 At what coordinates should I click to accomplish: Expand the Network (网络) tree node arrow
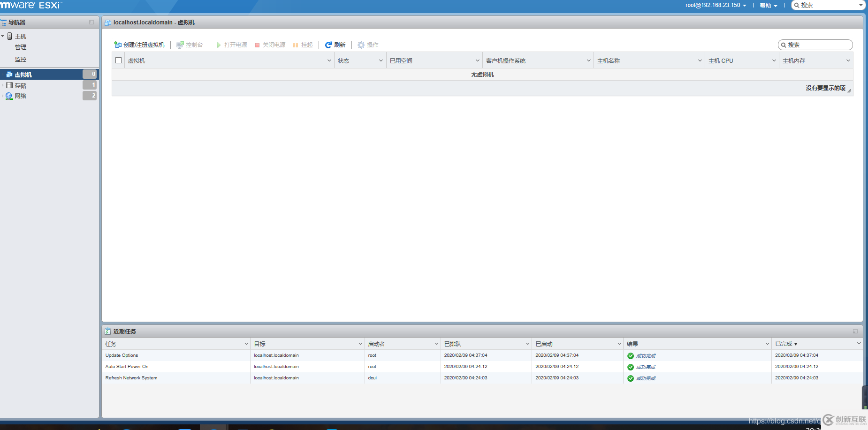pos(3,96)
